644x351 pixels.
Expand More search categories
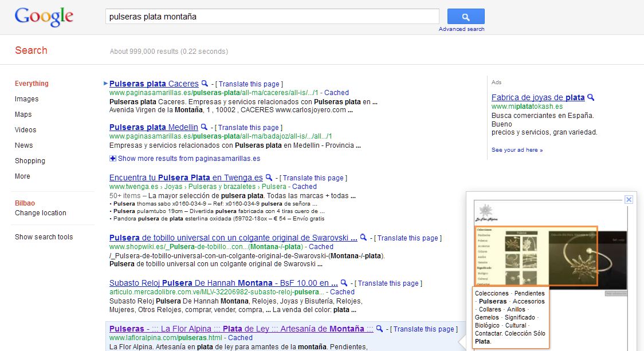click(x=22, y=176)
